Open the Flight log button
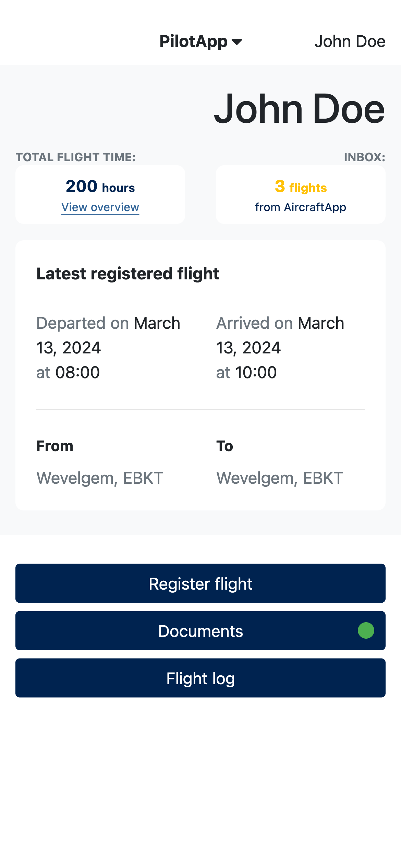Screen dimensions: 401x868 (200, 678)
